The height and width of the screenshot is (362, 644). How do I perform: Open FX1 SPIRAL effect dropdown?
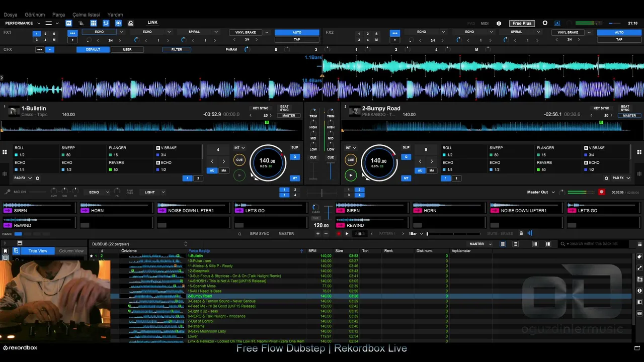pos(216,32)
